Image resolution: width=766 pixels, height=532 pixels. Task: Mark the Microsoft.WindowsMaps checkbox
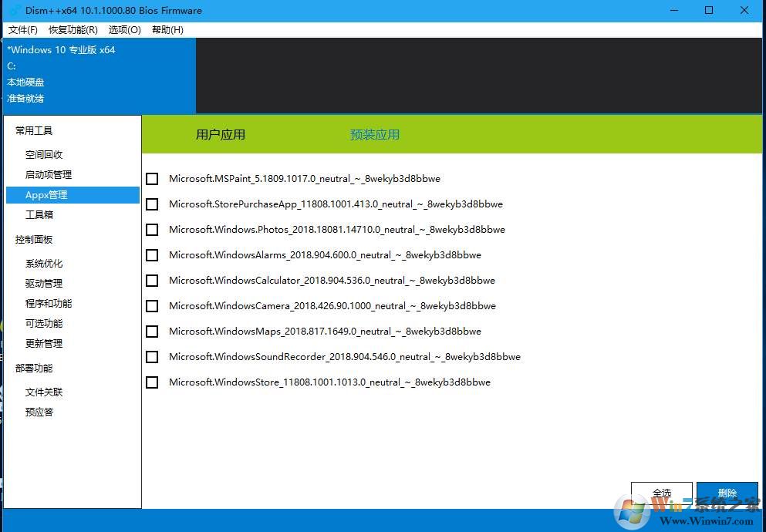tap(152, 332)
